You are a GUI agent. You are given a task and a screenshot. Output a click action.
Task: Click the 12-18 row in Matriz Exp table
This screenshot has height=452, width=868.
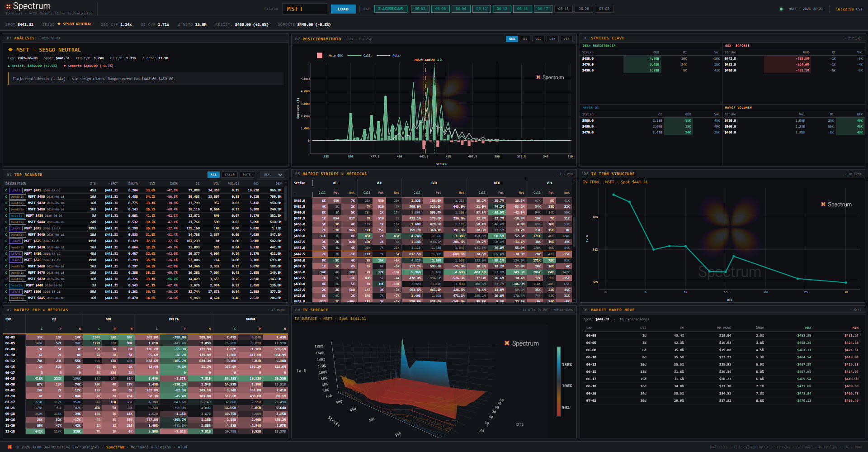click(146, 432)
